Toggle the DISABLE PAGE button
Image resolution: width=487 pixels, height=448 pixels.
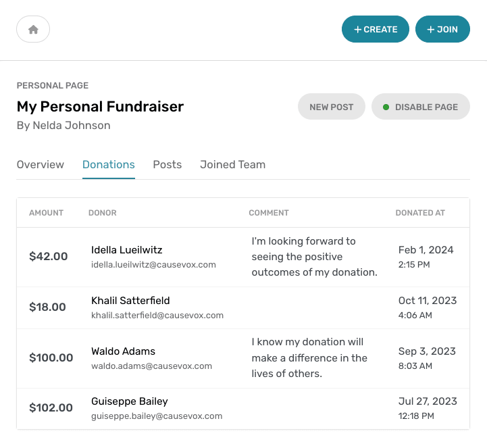pyautogui.click(x=421, y=107)
